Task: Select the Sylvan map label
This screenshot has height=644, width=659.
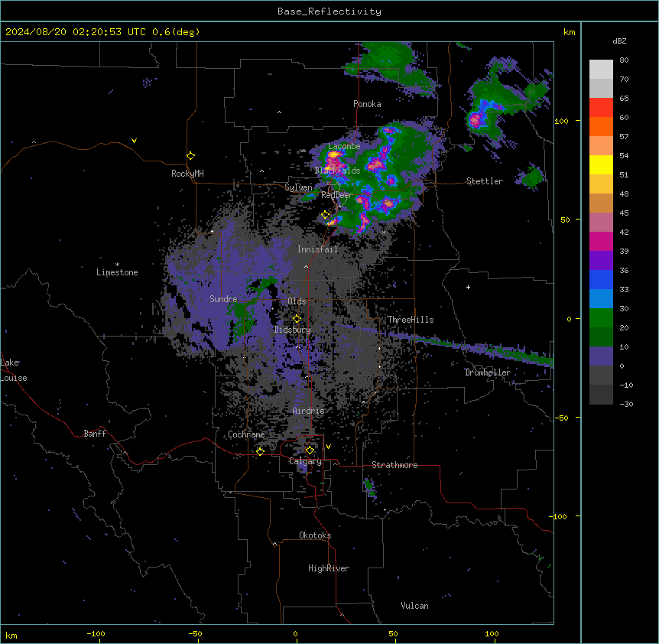Action: [x=298, y=187]
